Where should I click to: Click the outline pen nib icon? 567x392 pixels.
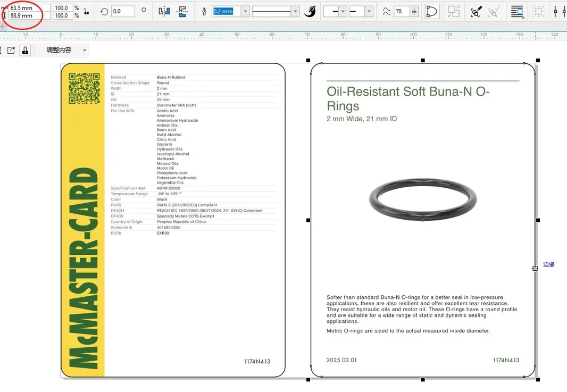(204, 12)
